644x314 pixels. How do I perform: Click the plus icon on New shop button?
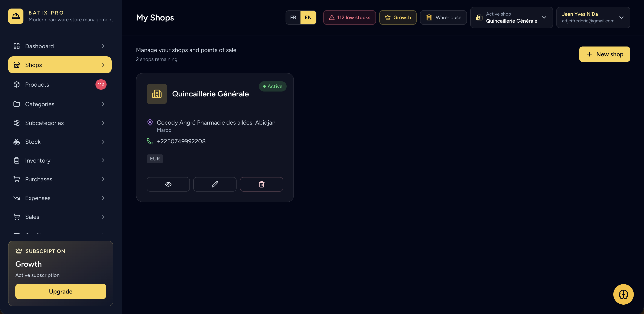coord(589,54)
